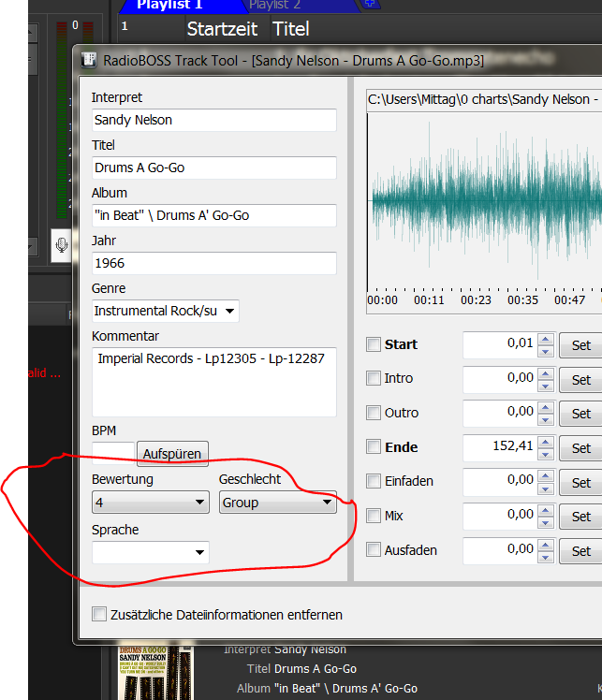Enable the Ende checkbox
This screenshot has width=602, height=700.
(374, 446)
